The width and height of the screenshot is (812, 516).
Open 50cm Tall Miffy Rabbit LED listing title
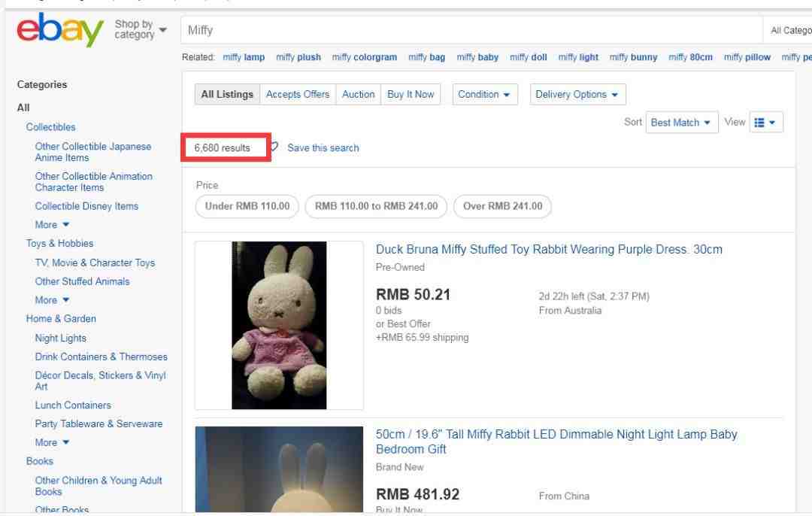point(556,442)
